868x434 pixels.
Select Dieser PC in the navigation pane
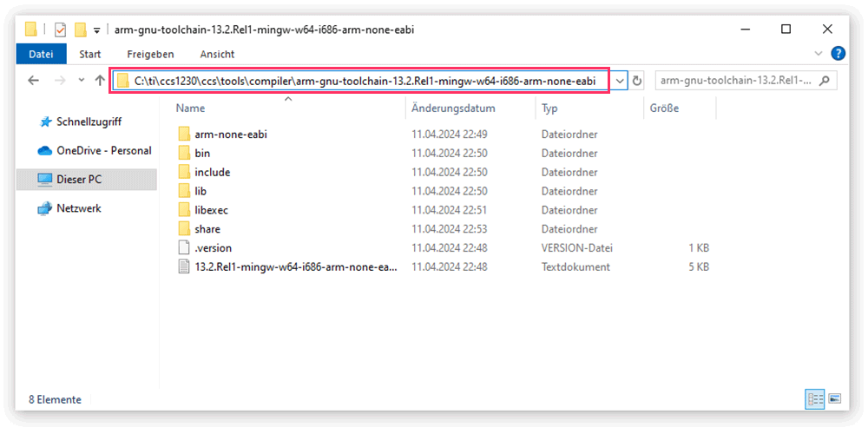86,180
